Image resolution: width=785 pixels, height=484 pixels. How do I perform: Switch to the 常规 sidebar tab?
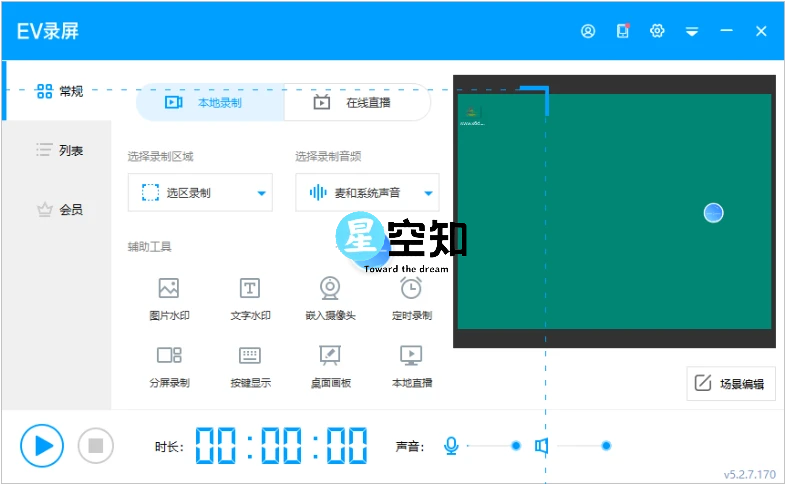(57, 91)
